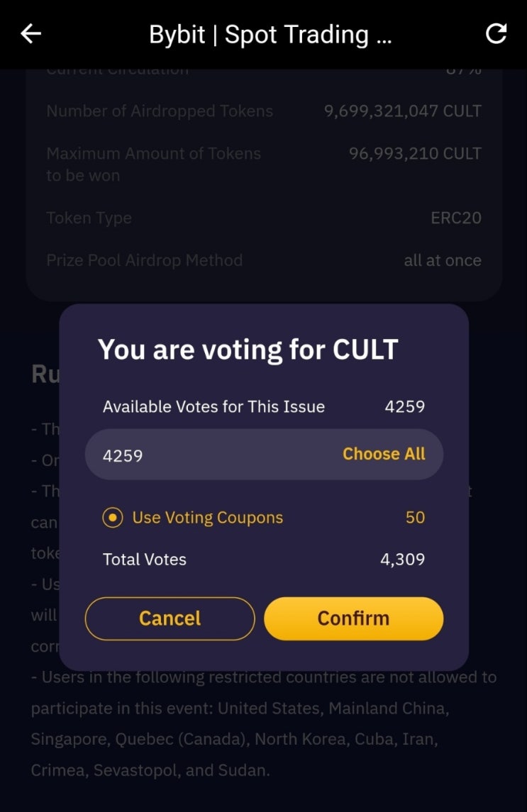Click the Prize Pool Airdrop Method label

coord(145,260)
